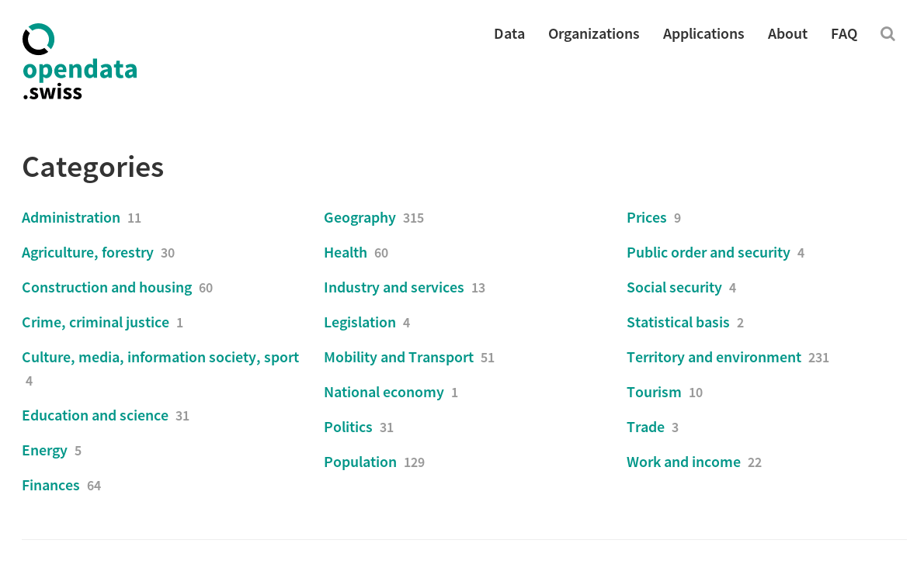The image size is (924, 571).
Task: Open the Data menu
Action: pos(509,34)
